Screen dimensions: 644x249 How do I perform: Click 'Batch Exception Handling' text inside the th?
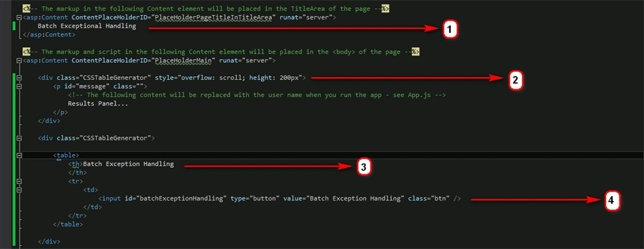pos(128,164)
